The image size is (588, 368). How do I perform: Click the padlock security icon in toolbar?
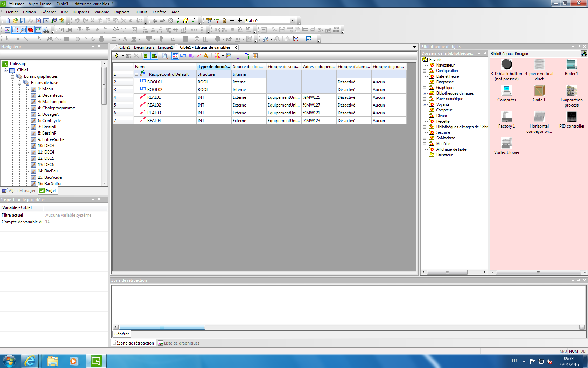(224, 21)
